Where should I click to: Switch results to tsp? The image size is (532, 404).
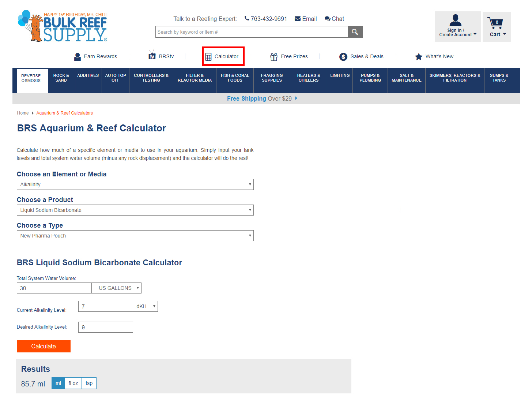coord(89,383)
